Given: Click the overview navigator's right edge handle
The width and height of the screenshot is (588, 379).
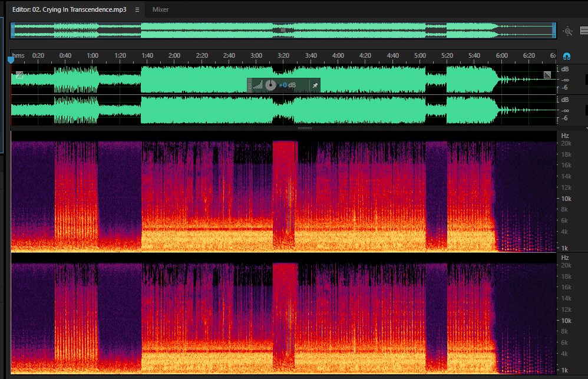Looking at the screenshot, I should click(554, 31).
